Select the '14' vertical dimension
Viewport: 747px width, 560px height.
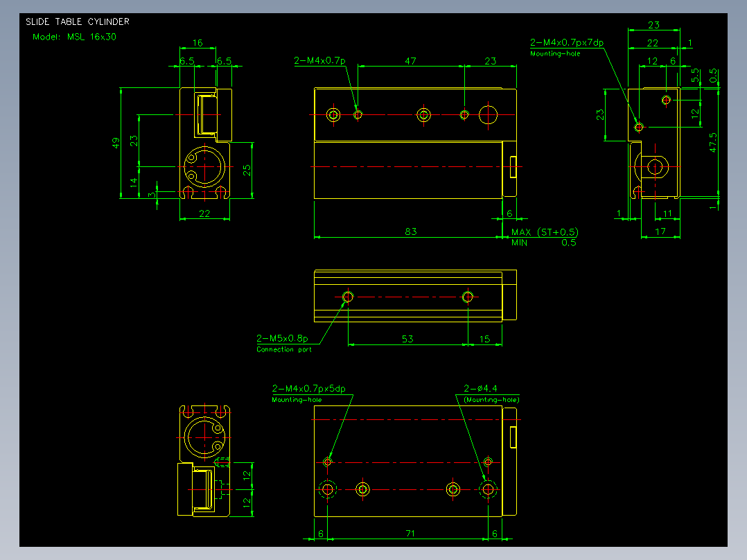(x=134, y=181)
